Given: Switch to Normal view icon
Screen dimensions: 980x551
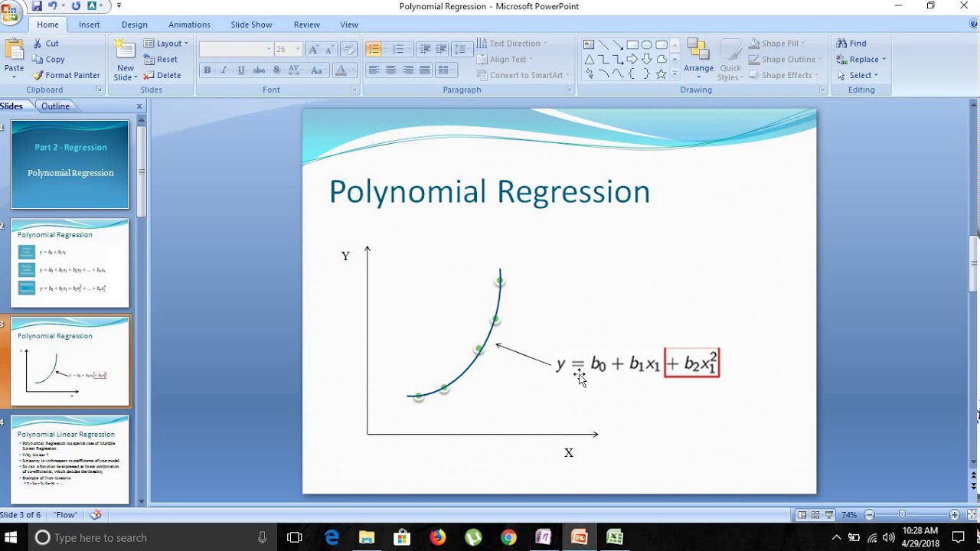Looking at the screenshot, I should click(x=802, y=515).
